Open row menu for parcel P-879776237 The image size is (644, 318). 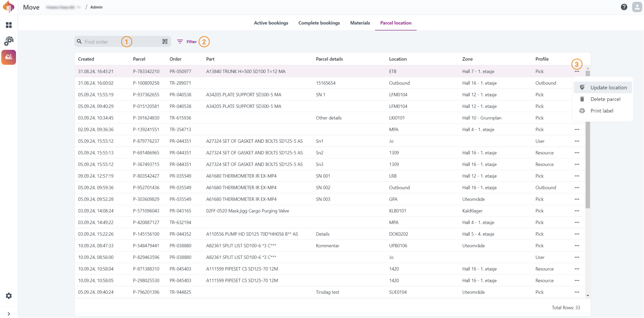tap(576, 141)
